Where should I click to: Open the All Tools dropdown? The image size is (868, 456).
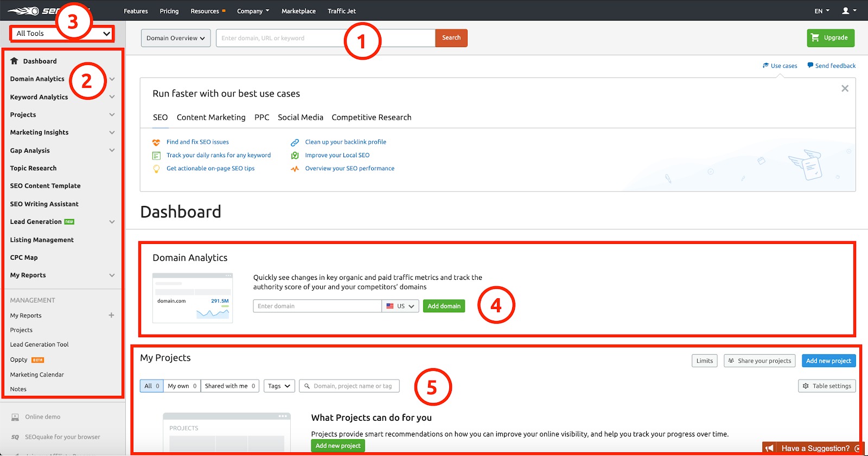(62, 34)
